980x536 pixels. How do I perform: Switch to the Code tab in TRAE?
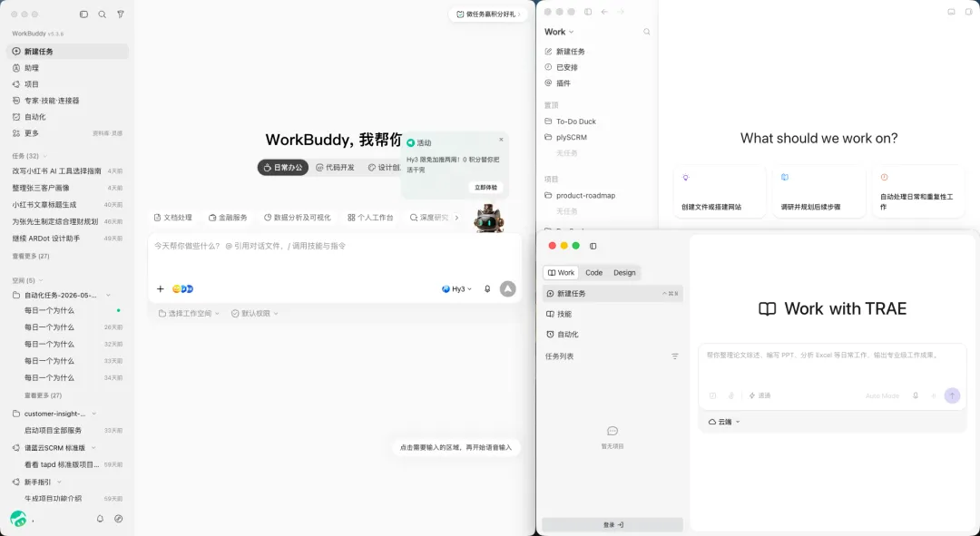[593, 272]
